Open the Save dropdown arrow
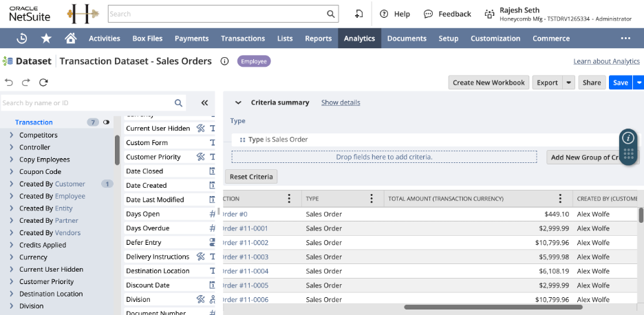 coord(638,83)
